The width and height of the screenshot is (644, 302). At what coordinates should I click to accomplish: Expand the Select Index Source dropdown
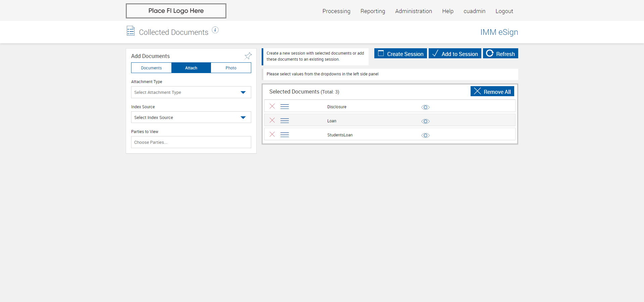click(191, 117)
